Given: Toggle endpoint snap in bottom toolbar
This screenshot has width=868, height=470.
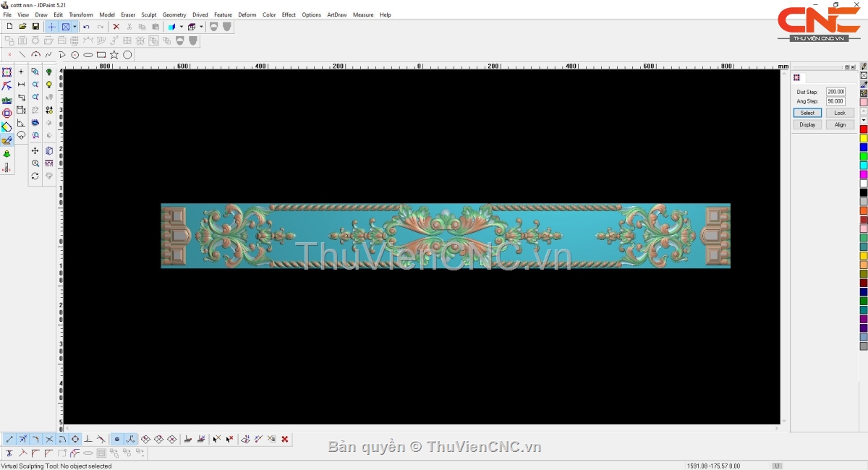Looking at the screenshot, I should tap(9, 439).
